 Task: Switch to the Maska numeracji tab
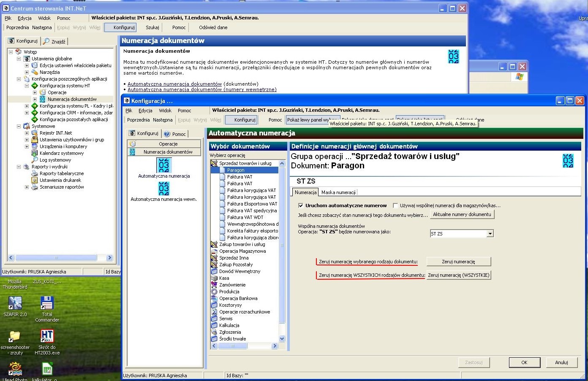(338, 192)
